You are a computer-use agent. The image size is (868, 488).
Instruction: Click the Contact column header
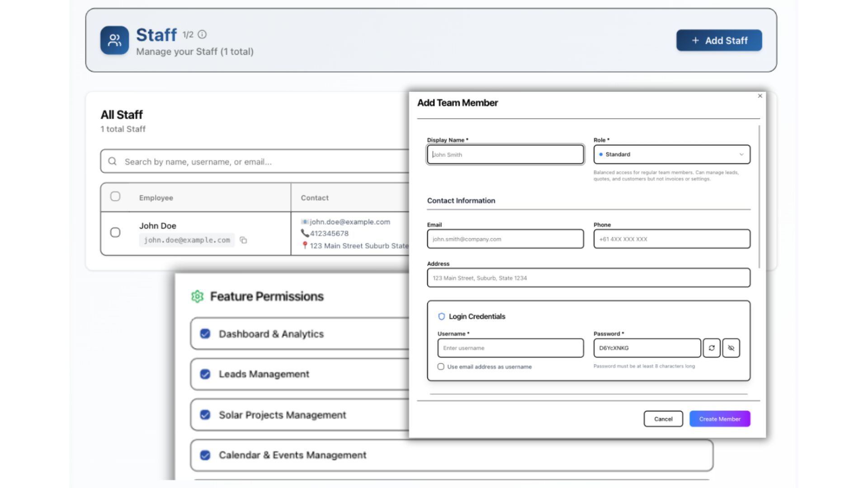click(x=315, y=198)
